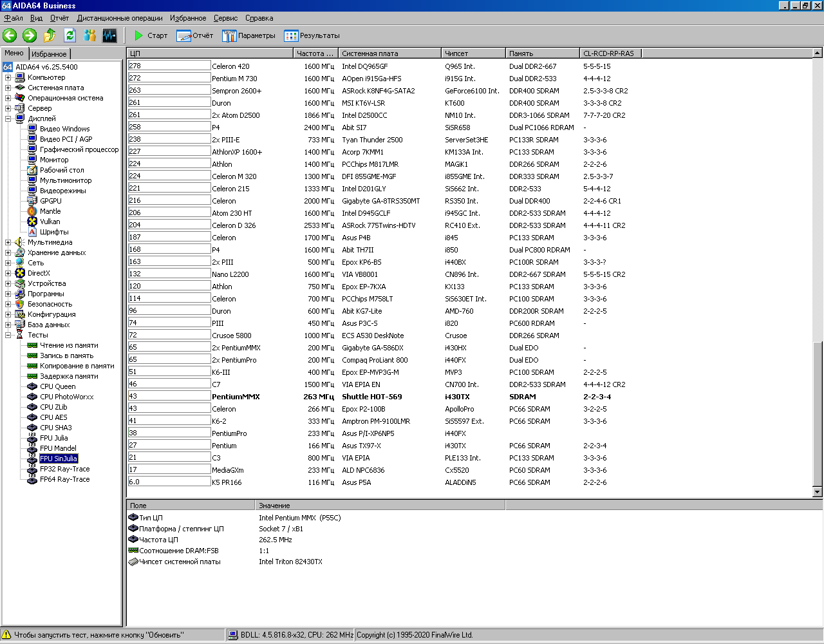The image size is (824, 644).
Task: Open the Результаты button
Action: [x=312, y=35]
